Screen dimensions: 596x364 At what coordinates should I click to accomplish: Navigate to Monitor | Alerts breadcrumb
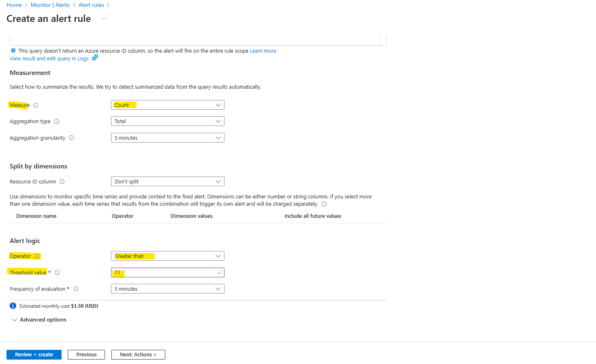(50, 5)
